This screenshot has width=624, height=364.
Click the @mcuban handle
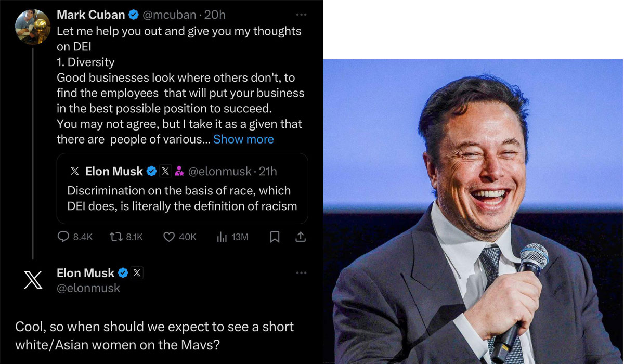tap(167, 15)
